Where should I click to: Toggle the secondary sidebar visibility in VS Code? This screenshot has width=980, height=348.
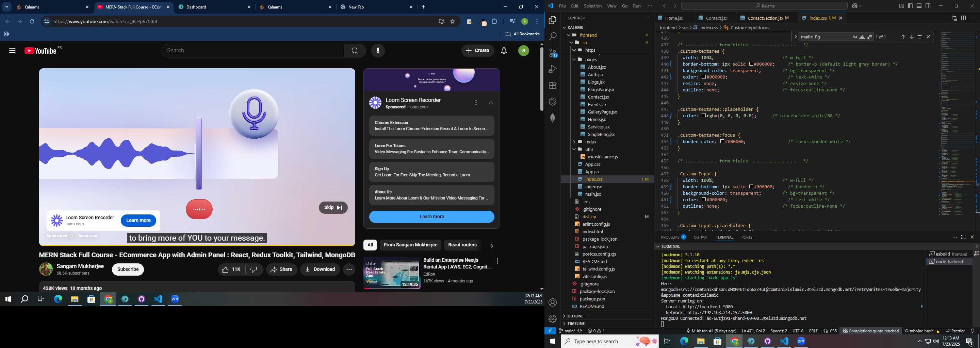click(928, 6)
